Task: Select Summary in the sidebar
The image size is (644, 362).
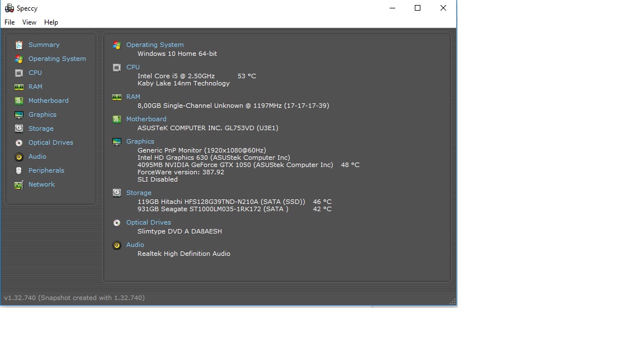Action: pyautogui.click(x=44, y=45)
